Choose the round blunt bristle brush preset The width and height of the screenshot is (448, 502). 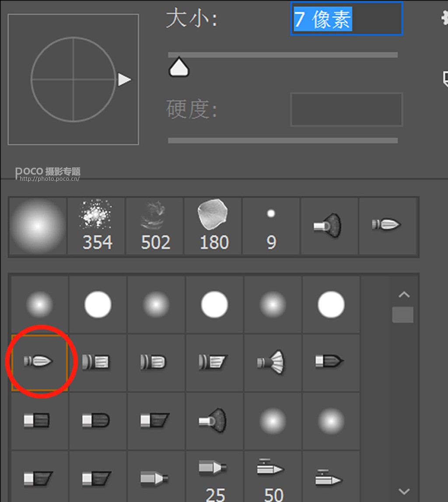tap(98, 363)
